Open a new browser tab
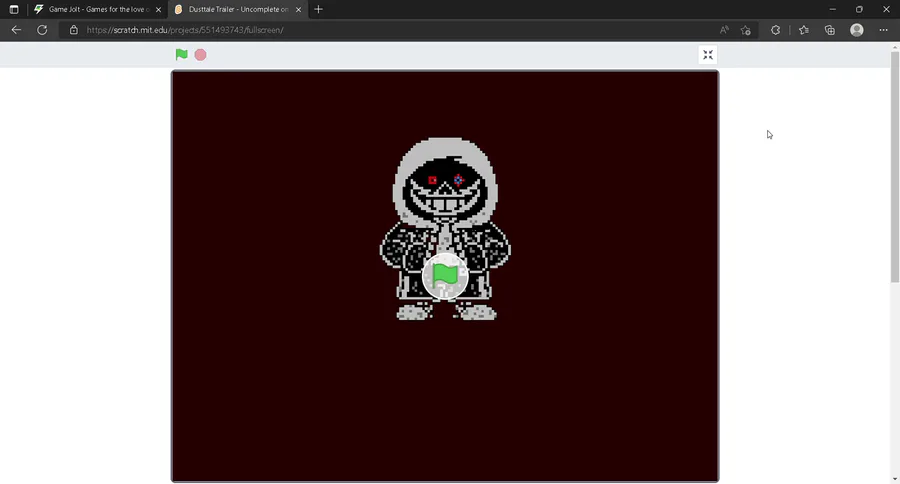 coord(319,9)
